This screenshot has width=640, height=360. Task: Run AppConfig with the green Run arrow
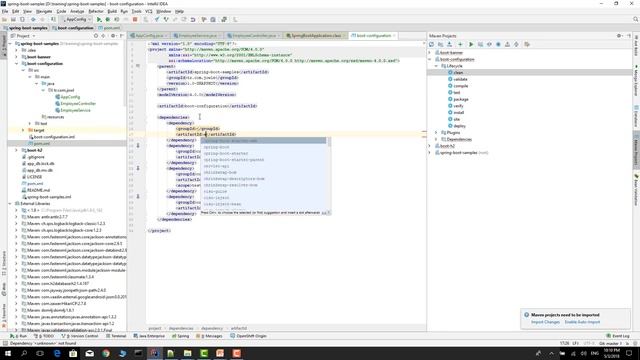click(x=99, y=19)
